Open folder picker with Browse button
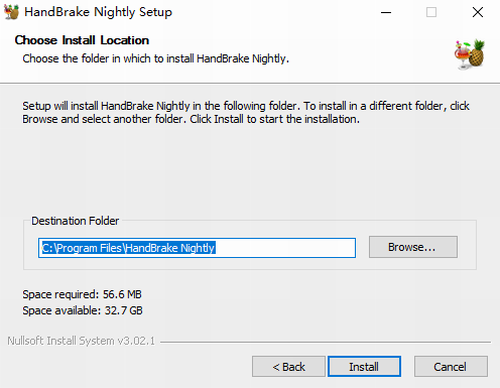Screen dimensions: 500x388 (413, 247)
